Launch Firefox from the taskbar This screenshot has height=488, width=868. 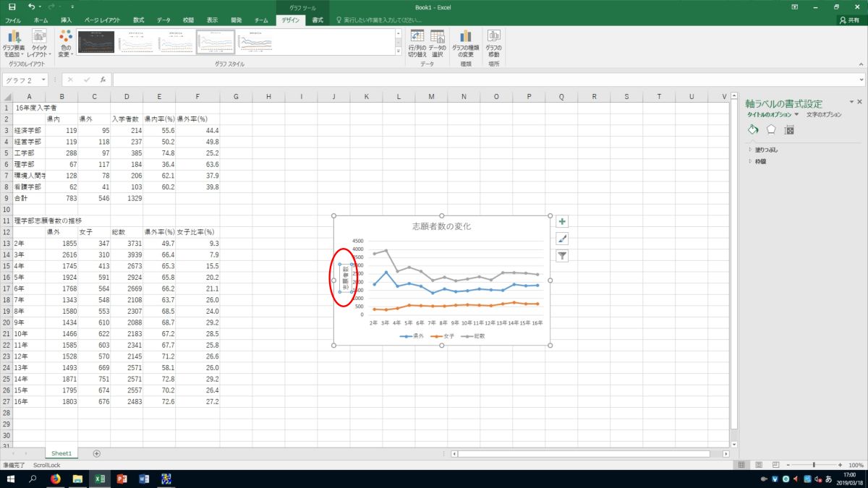click(x=56, y=479)
